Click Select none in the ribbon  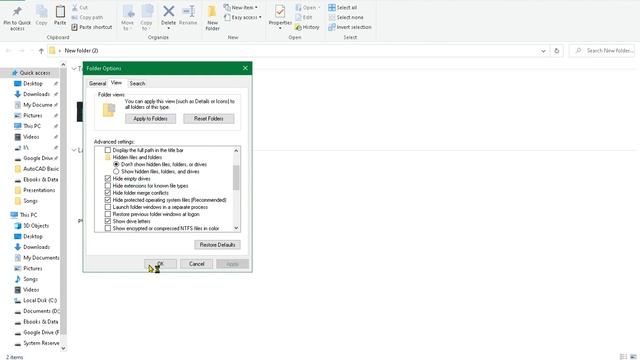[x=346, y=17]
